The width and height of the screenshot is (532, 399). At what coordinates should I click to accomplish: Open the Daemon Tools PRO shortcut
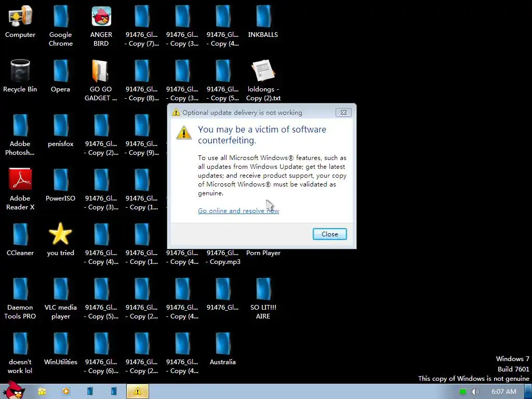20,299
